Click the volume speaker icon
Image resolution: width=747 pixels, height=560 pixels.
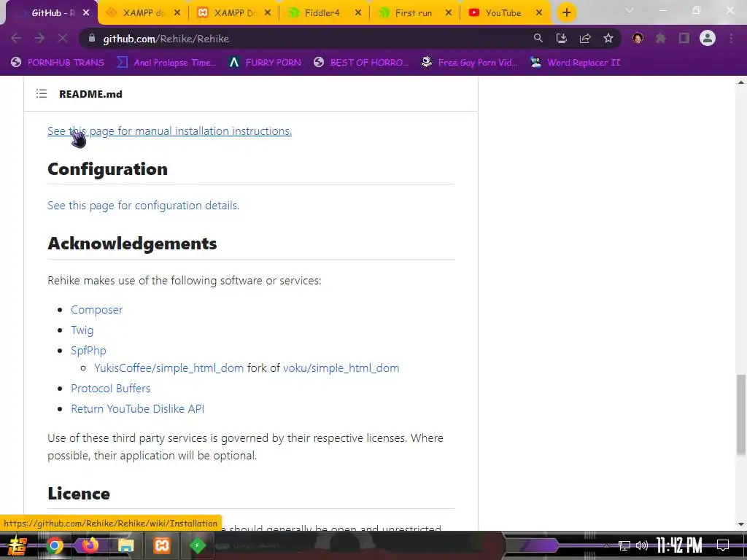point(642,545)
